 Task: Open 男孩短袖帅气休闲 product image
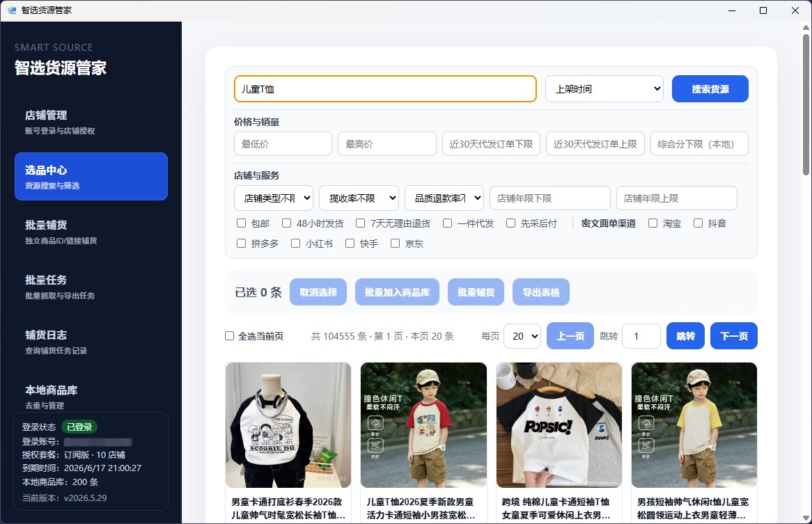click(x=694, y=425)
